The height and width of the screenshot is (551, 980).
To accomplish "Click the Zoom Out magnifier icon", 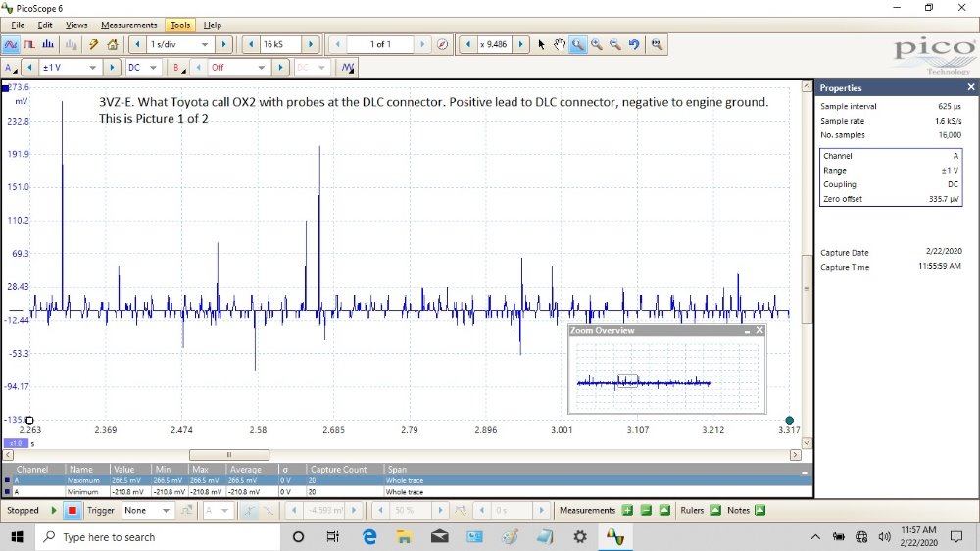I will (615, 44).
